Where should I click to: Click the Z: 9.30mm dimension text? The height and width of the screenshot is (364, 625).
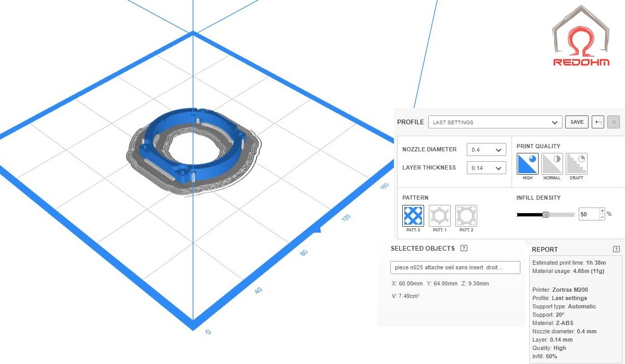tap(476, 283)
